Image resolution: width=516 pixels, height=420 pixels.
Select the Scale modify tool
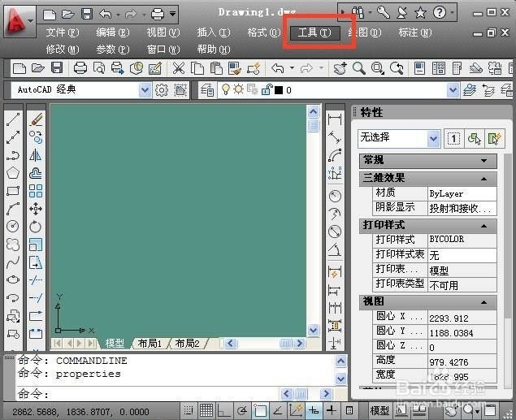pos(36,245)
